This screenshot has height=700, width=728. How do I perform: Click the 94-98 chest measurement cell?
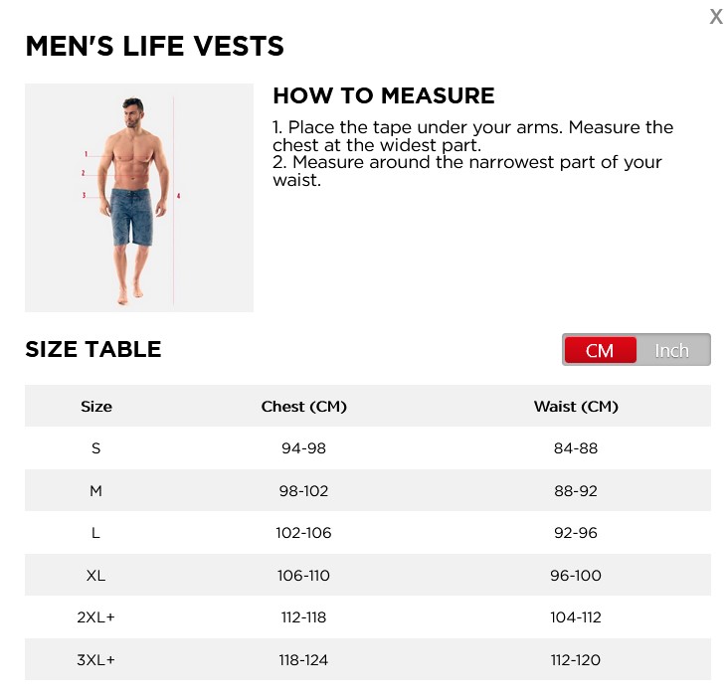click(303, 448)
